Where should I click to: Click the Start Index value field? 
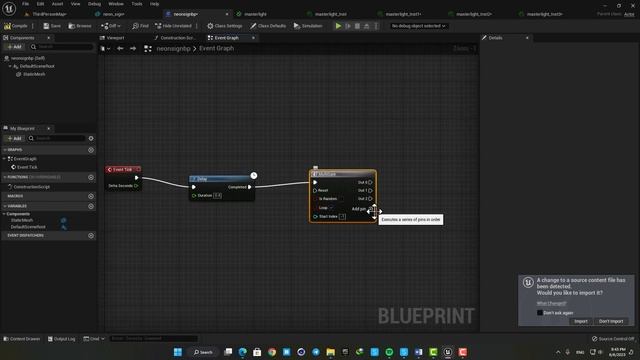(342, 217)
